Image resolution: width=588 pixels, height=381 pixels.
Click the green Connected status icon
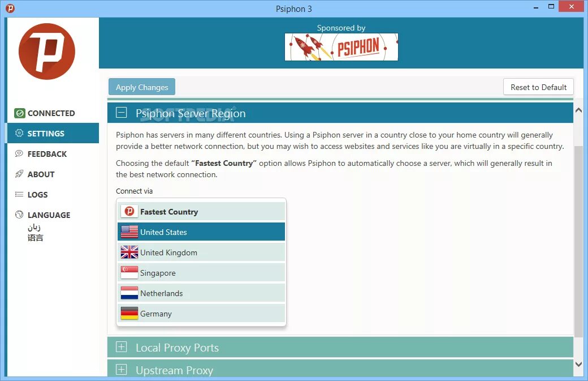[x=19, y=113]
